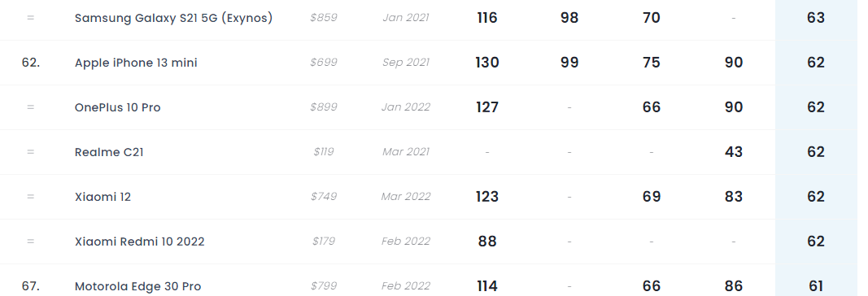
Task: Click the $119 price of Realme C21
Action: pyautogui.click(x=323, y=152)
